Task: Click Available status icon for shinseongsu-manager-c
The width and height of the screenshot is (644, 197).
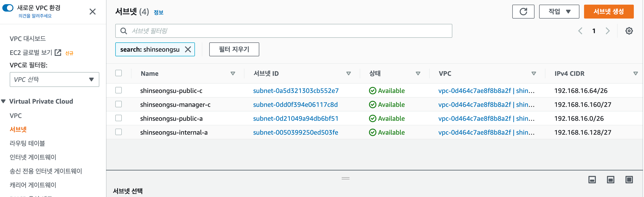Action: tap(372, 104)
